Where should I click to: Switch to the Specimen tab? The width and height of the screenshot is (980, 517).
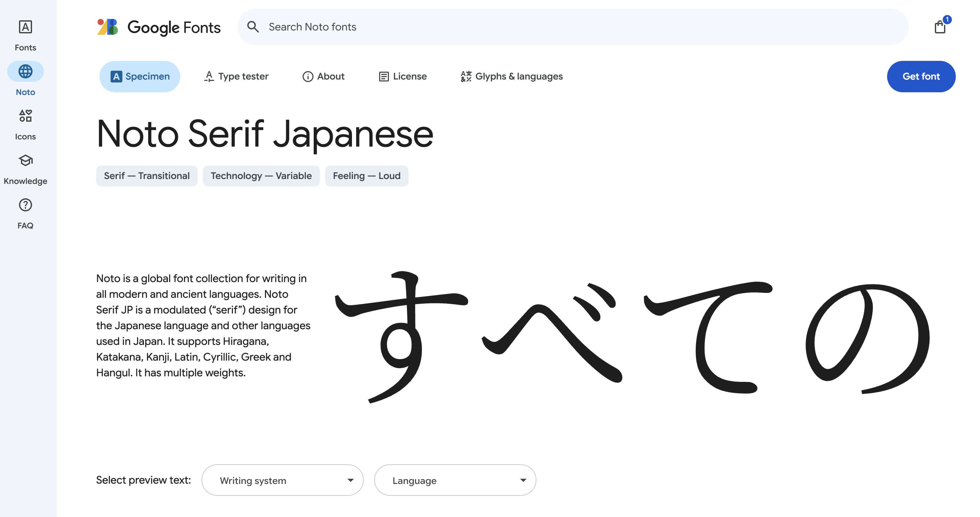[140, 77]
